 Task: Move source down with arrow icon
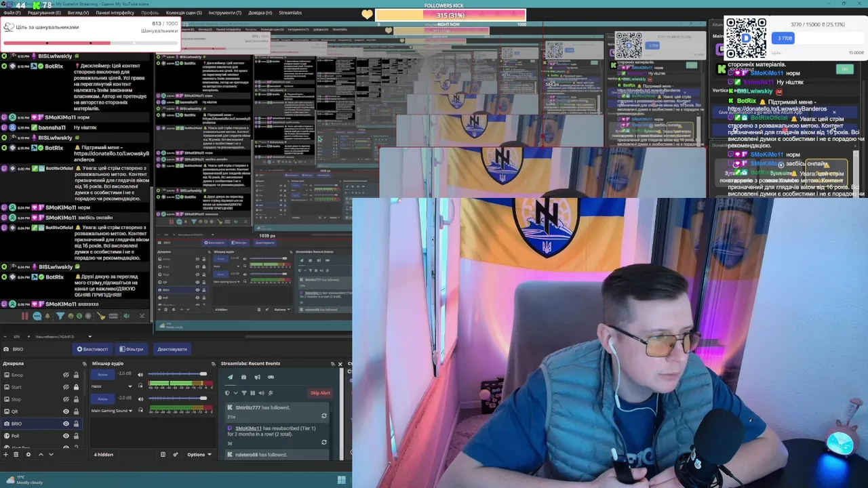(x=51, y=454)
